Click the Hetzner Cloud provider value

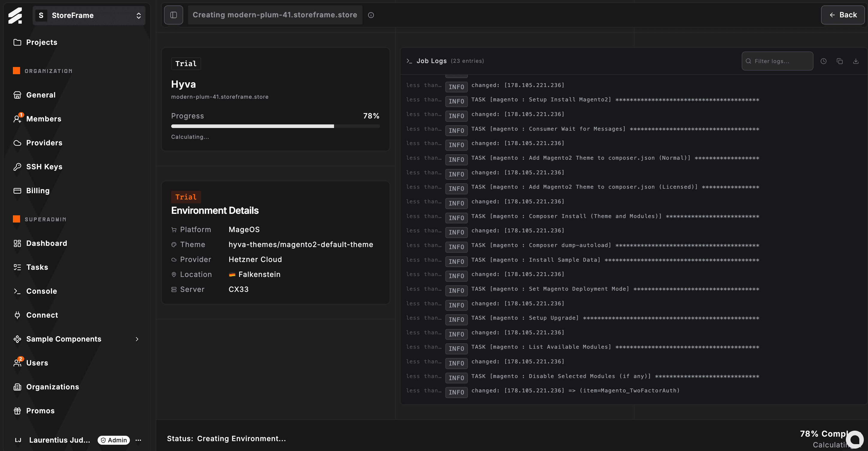(x=255, y=260)
